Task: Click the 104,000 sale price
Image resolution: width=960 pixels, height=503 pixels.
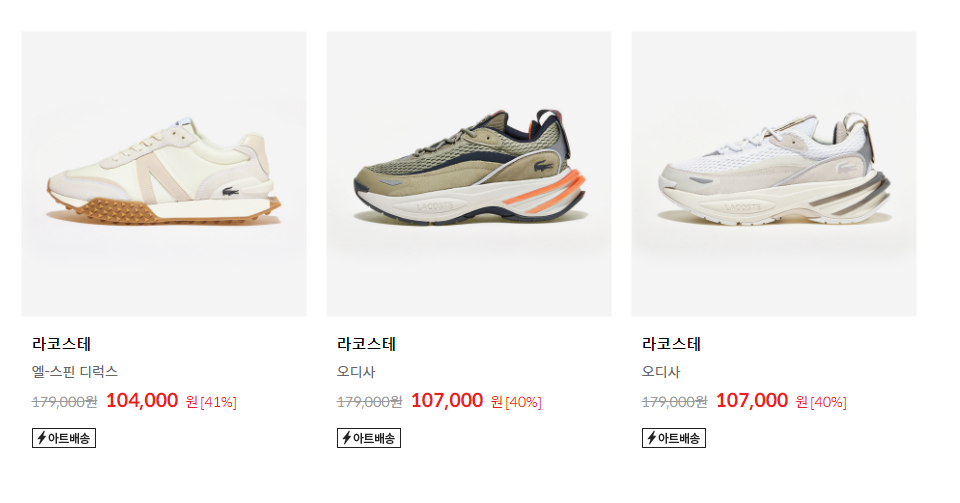Action: 142,400
